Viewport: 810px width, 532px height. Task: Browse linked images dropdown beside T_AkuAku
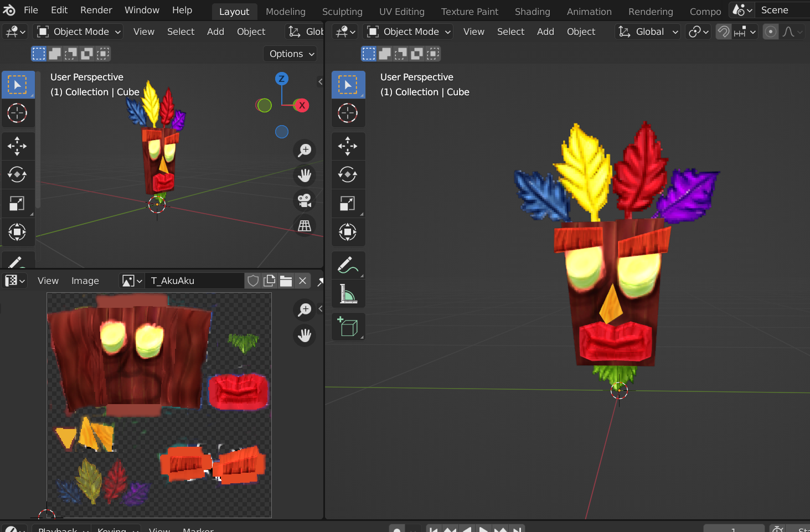132,281
